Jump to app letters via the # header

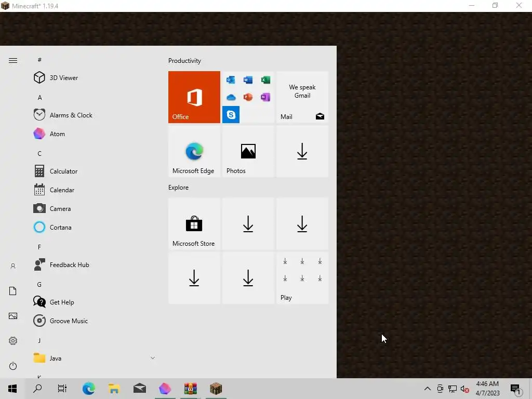(39, 60)
